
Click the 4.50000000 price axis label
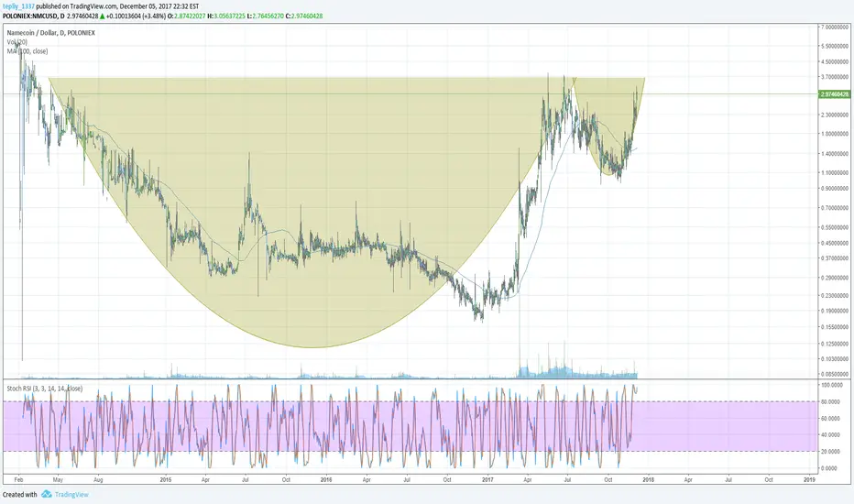pyautogui.click(x=836, y=62)
